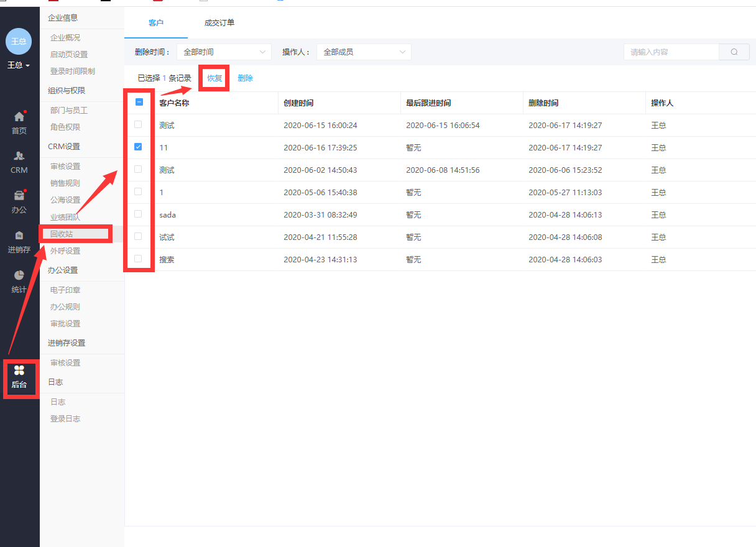Click the 删除 delete link
Image resolution: width=756 pixels, height=547 pixels.
pyautogui.click(x=245, y=78)
